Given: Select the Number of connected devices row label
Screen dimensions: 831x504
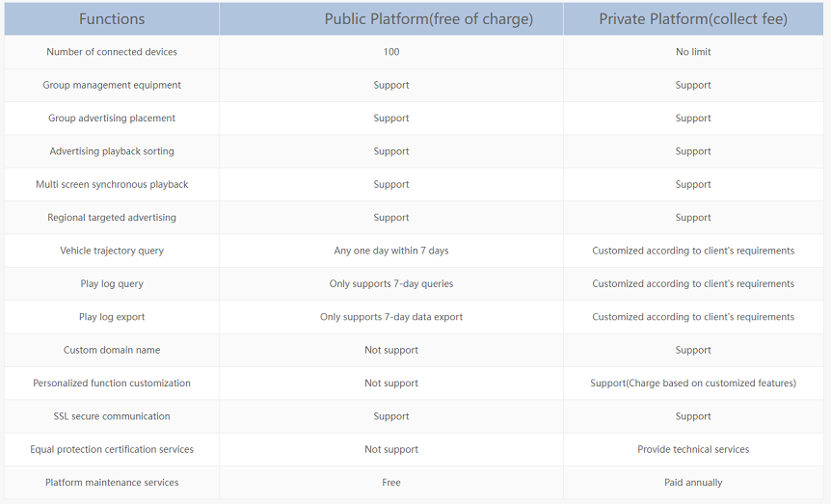Looking at the screenshot, I should click(112, 52).
